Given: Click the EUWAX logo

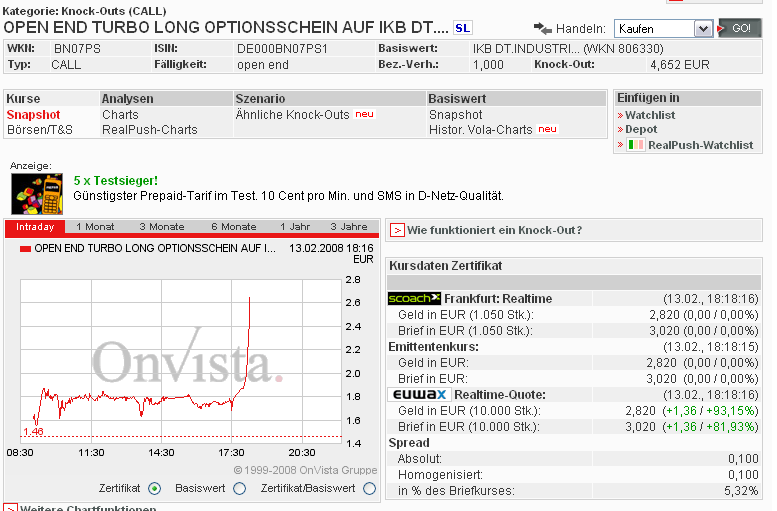Looking at the screenshot, I should (x=419, y=395).
